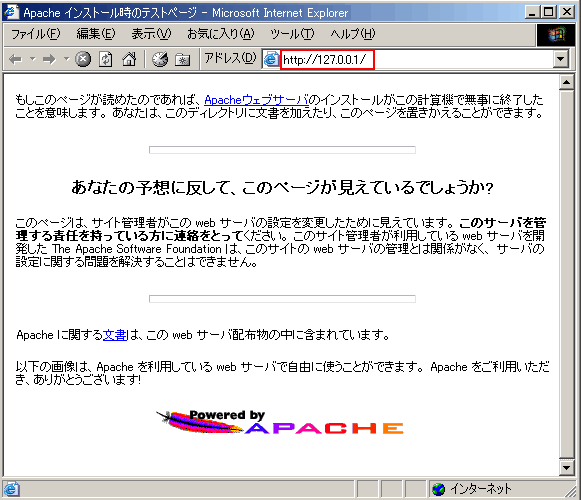This screenshot has width=581, height=500.
Task: Stop page loading with Stop icon
Action: click(x=83, y=59)
